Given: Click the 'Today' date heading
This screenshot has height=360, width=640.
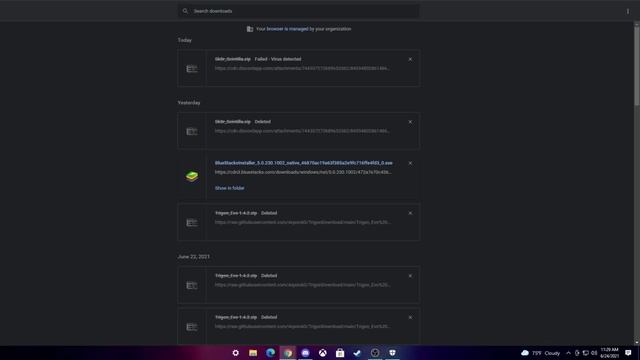Looking at the screenshot, I should pyautogui.click(x=184, y=40).
